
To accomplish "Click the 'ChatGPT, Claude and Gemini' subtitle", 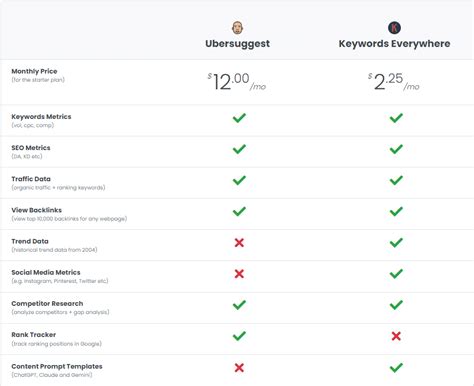I will click(52, 375).
